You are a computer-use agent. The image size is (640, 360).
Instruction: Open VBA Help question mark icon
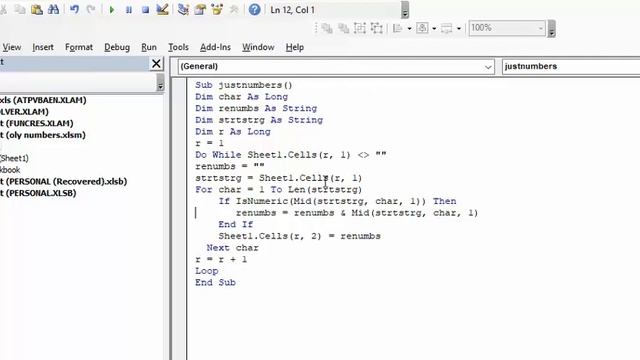pos(254,9)
